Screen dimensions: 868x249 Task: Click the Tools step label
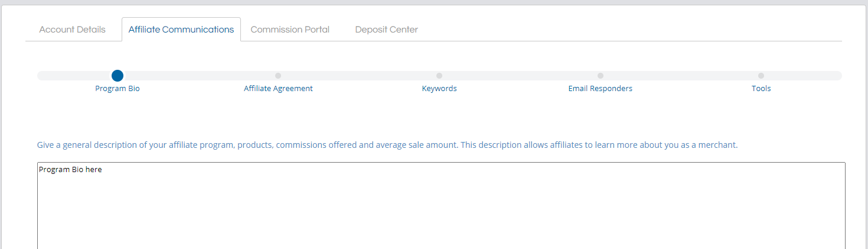click(x=761, y=89)
